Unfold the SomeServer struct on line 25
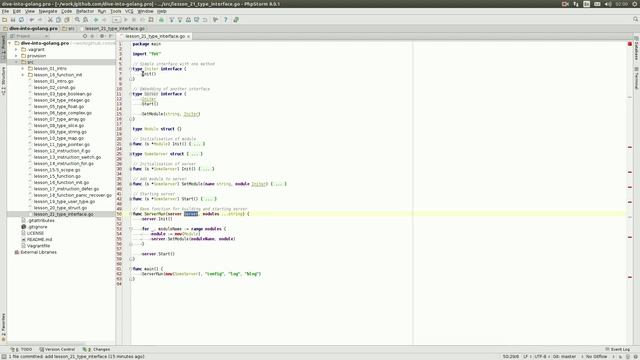Screen dimensions: 640x360 131,154
